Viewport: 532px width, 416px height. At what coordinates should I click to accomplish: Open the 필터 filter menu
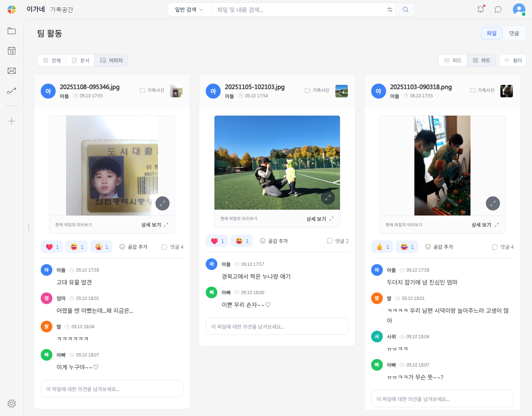click(x=513, y=60)
